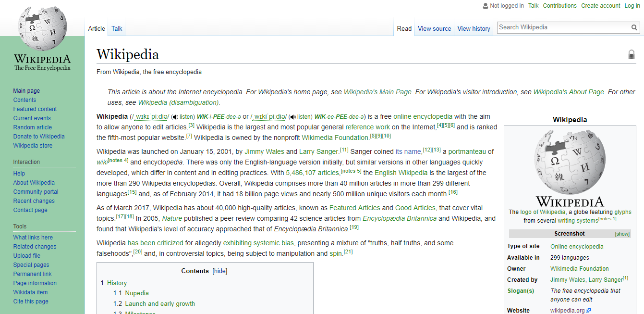
Task: Open the Contact page link
Action: coord(30,210)
